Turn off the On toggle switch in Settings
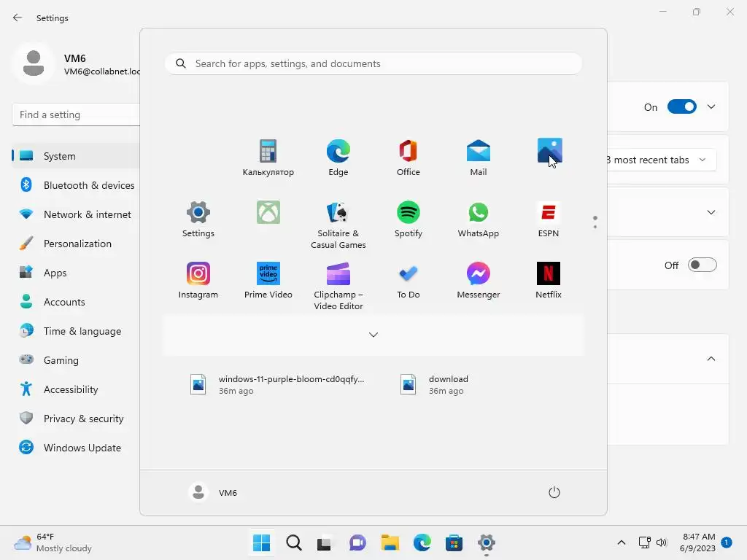This screenshot has height=560, width=747. 682,106
